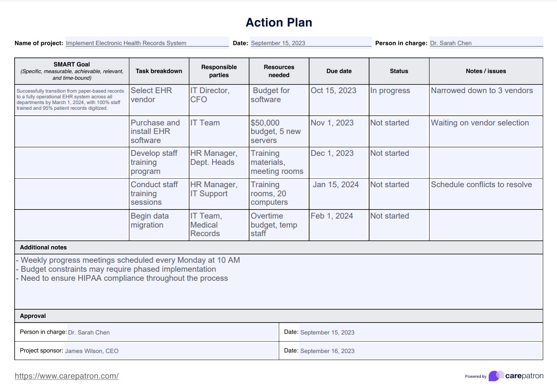Select the 'Jan 15, 2024' due date cell
Viewport: 557px width, 392px height.
339,194
